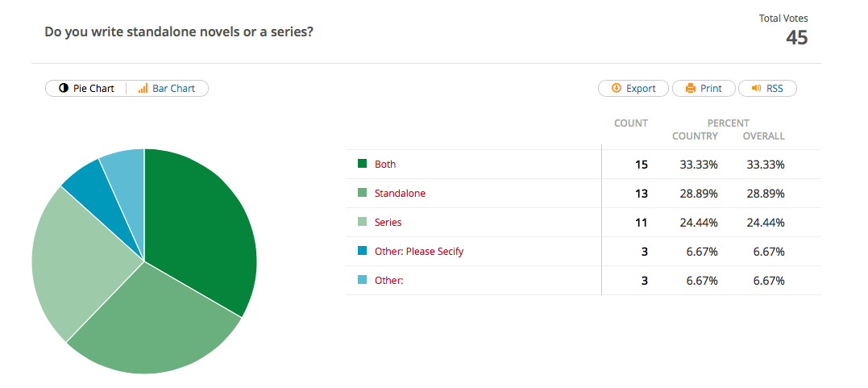Viewport: 868px width, 388px height.
Task: Switch to the Bar Chart view
Action: 167,89
